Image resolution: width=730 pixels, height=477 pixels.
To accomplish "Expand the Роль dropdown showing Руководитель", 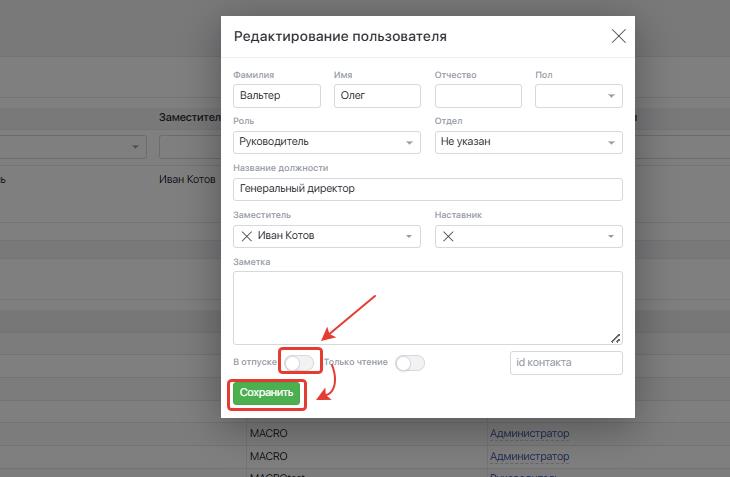I will click(409, 143).
